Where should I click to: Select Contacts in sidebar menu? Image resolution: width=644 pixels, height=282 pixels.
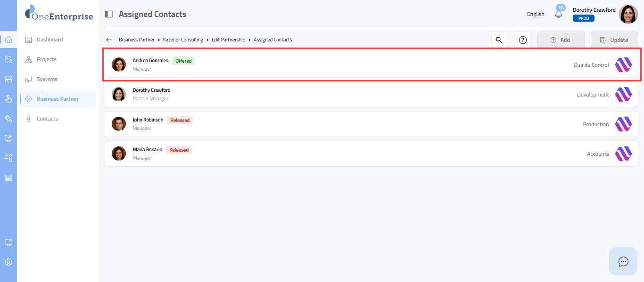coord(47,119)
